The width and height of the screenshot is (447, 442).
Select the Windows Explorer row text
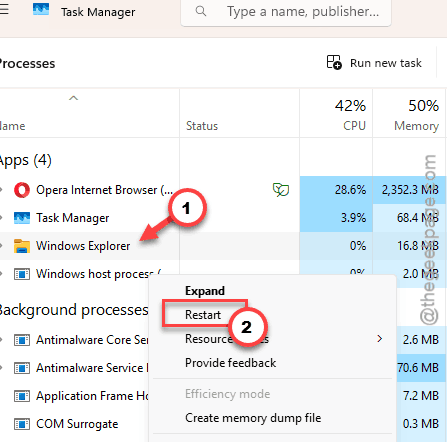(x=83, y=246)
